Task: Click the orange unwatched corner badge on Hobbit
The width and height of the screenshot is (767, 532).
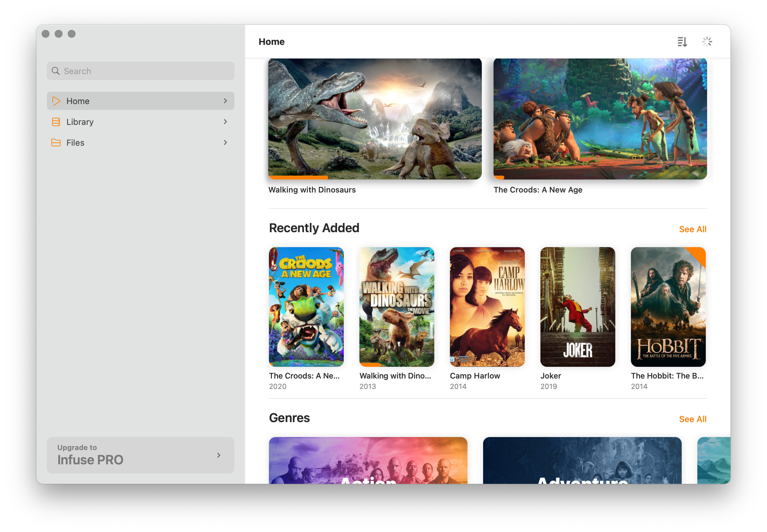Action: 700,254
